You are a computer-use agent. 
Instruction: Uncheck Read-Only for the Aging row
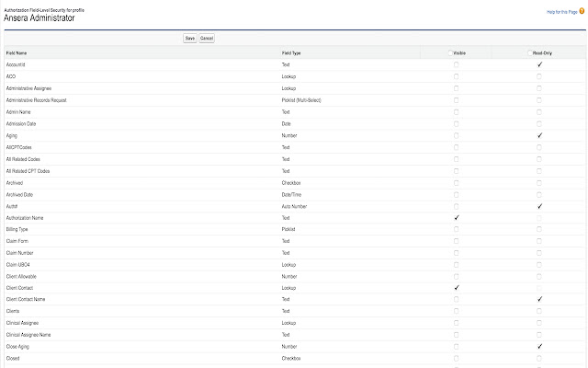(x=539, y=135)
